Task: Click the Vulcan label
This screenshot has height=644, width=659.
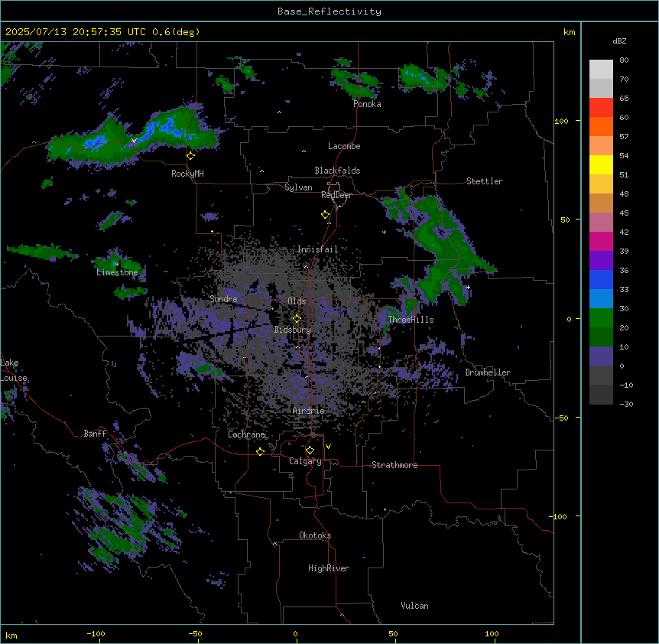Action: pyautogui.click(x=415, y=606)
